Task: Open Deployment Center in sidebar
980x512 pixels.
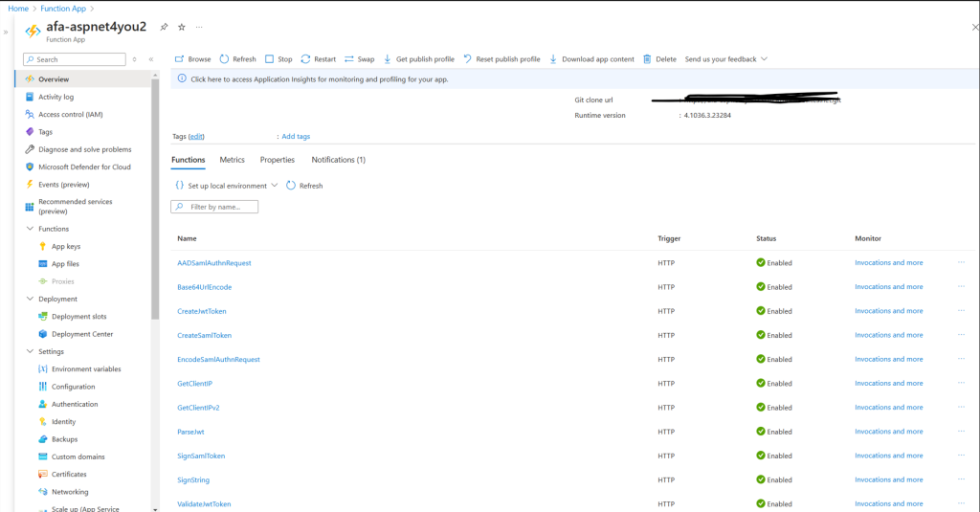Action: point(76,334)
